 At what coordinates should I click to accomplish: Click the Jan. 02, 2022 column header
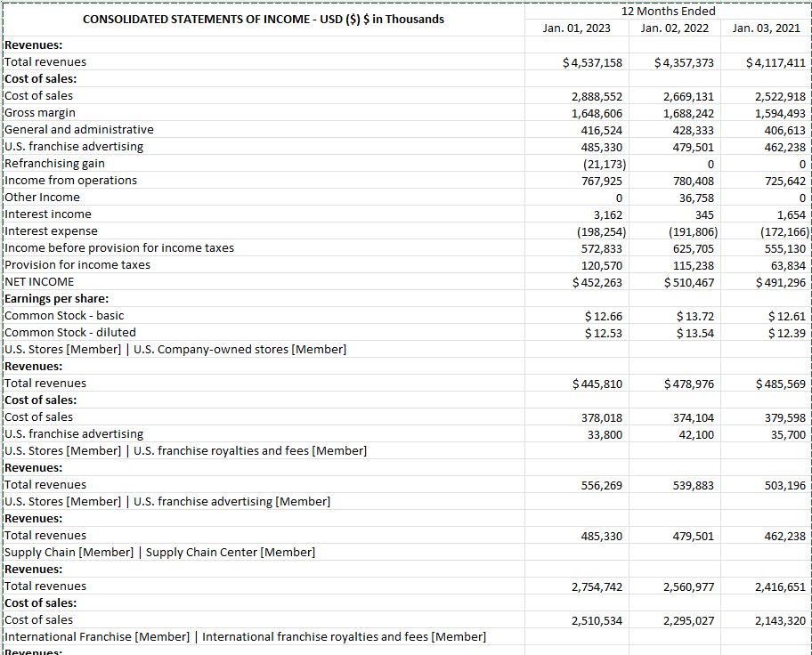pyautogui.click(x=674, y=28)
